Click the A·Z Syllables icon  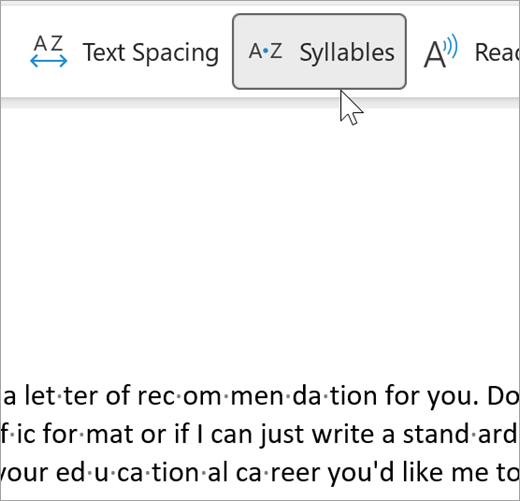pyautogui.click(x=266, y=51)
